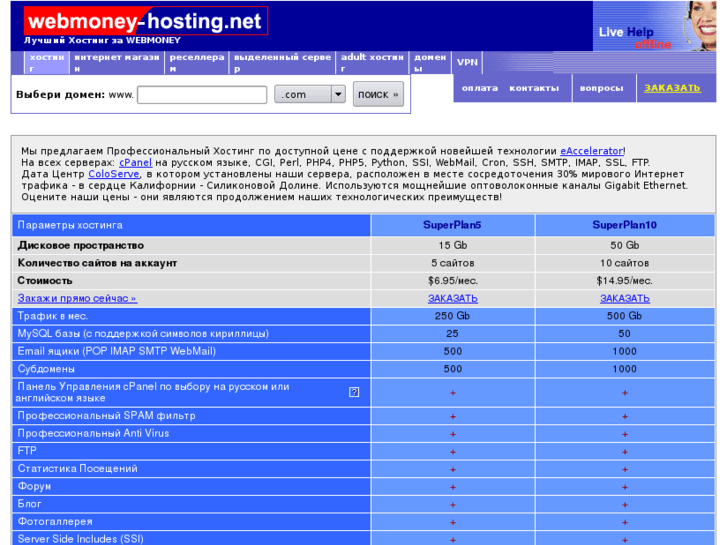
Task: Go to контакты page
Action: 534,88
